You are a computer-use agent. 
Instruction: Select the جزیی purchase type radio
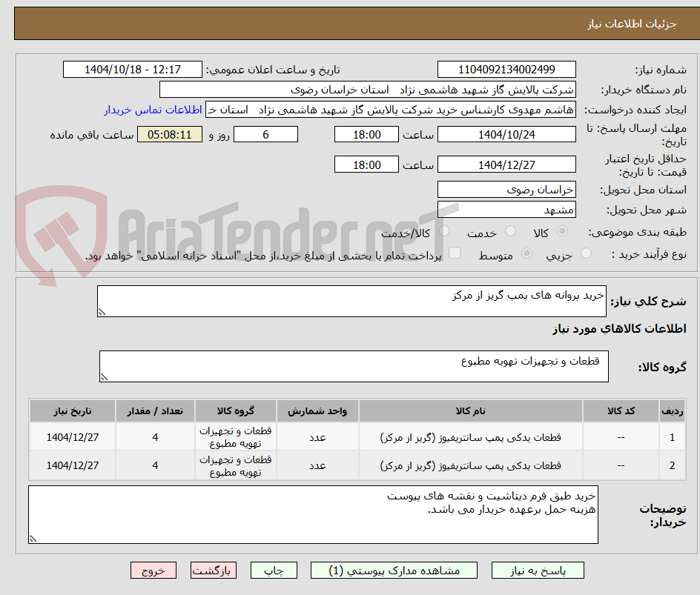click(586, 253)
